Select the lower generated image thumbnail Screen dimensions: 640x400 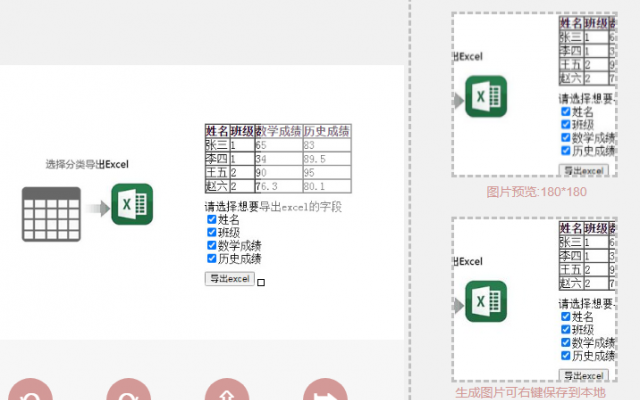(534, 300)
